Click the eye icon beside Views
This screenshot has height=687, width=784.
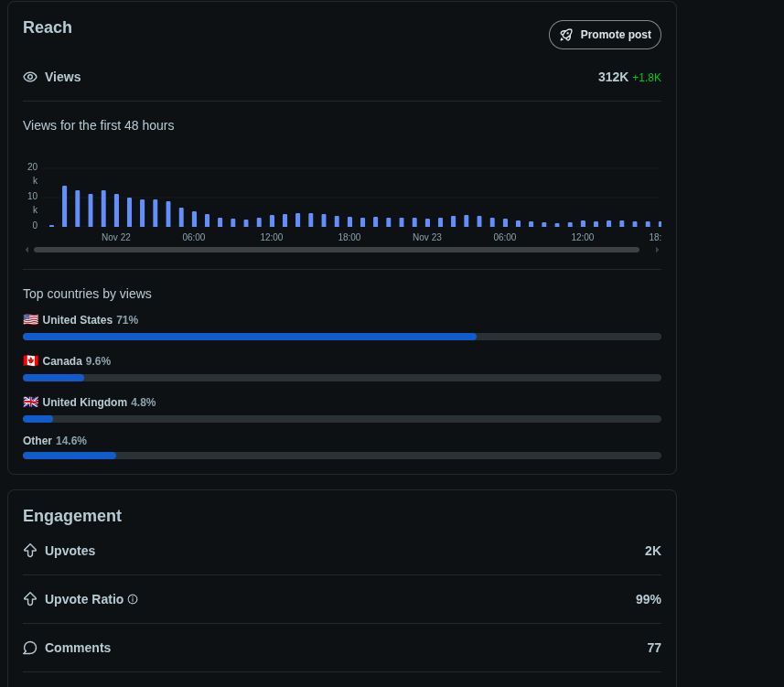(30, 77)
